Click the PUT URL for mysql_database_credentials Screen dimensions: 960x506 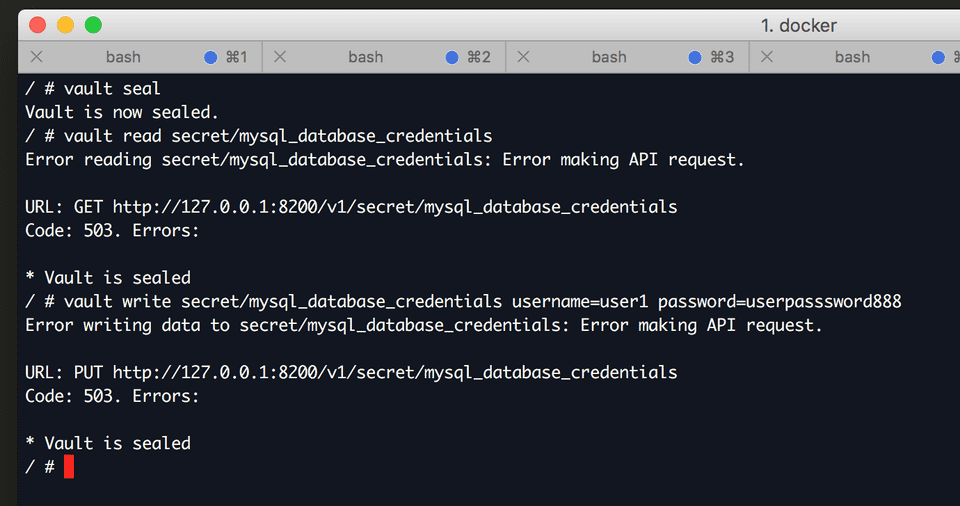tap(395, 372)
